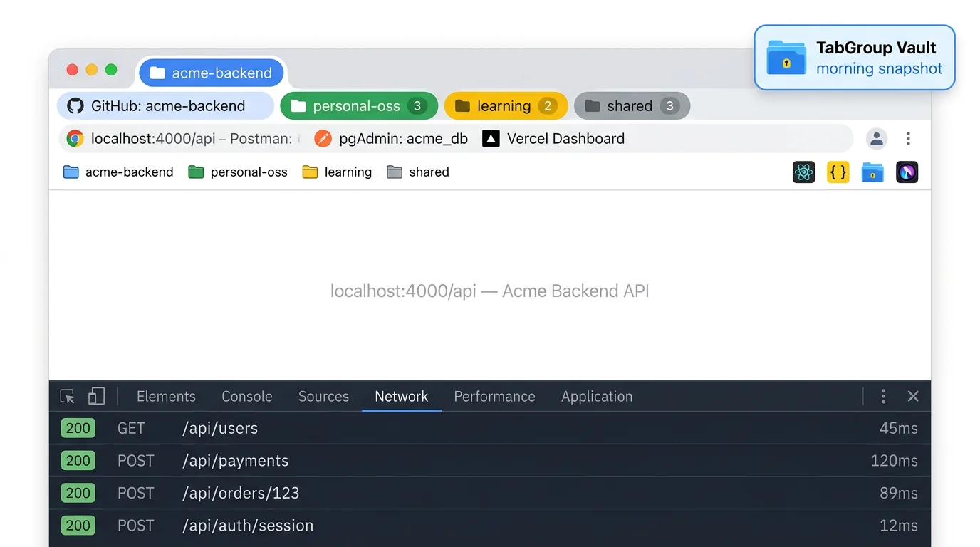
Task: Click the Vercel triangle favicon
Action: (491, 138)
